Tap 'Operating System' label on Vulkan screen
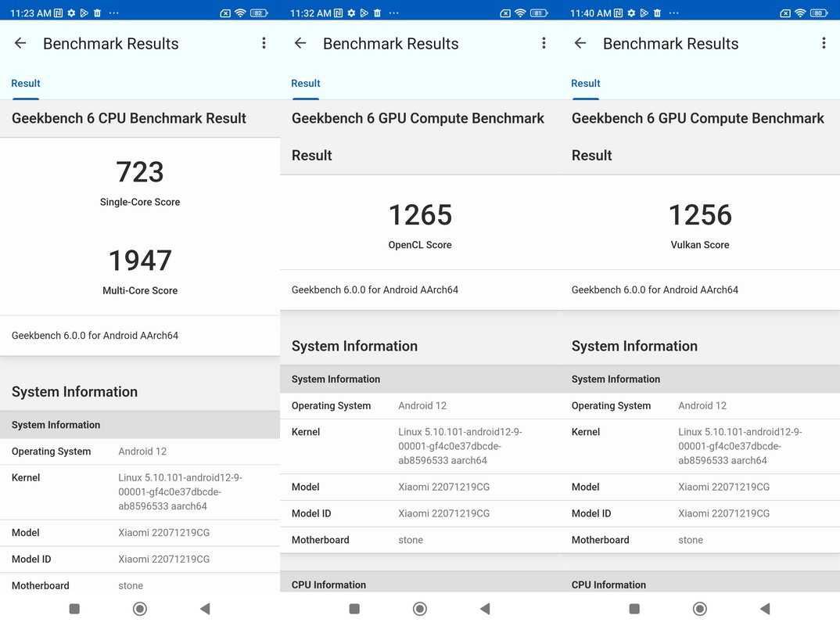This screenshot has height=626, width=840. (x=612, y=405)
